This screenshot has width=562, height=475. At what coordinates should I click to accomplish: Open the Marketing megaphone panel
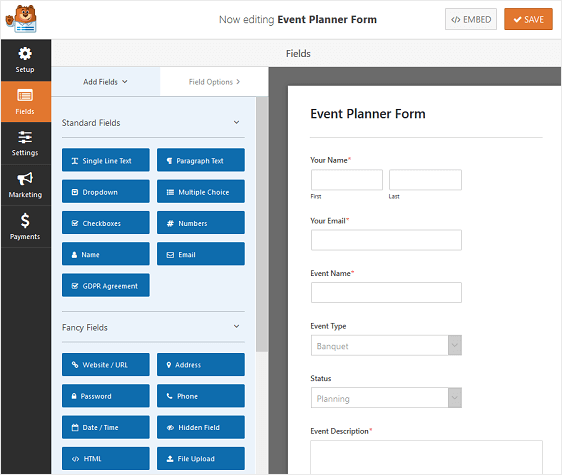pos(25,185)
